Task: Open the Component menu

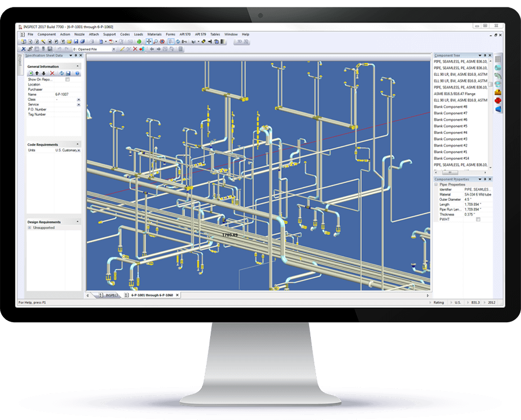Action: point(46,34)
